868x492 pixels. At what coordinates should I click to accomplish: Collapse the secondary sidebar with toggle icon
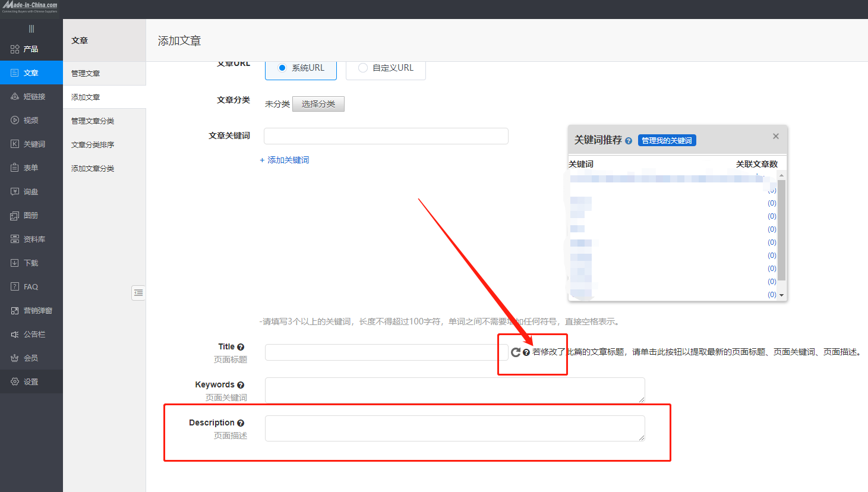(138, 292)
